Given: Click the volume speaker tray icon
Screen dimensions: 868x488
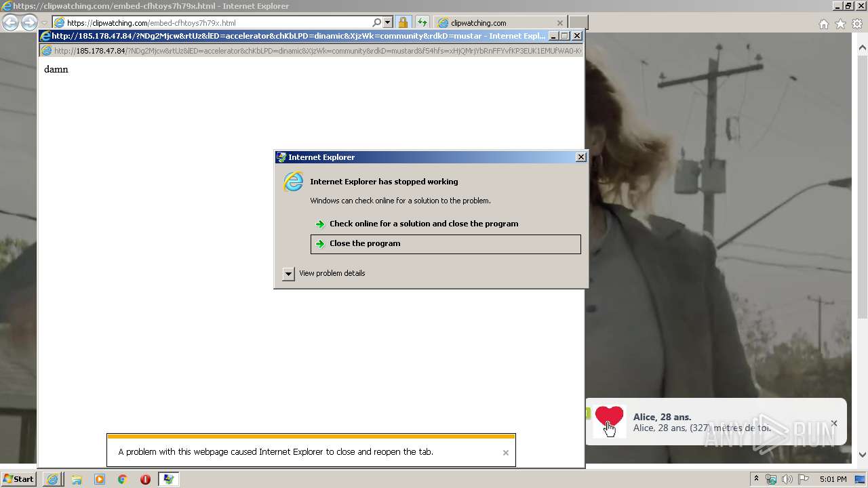Looking at the screenshot, I should pyautogui.click(x=787, y=479).
